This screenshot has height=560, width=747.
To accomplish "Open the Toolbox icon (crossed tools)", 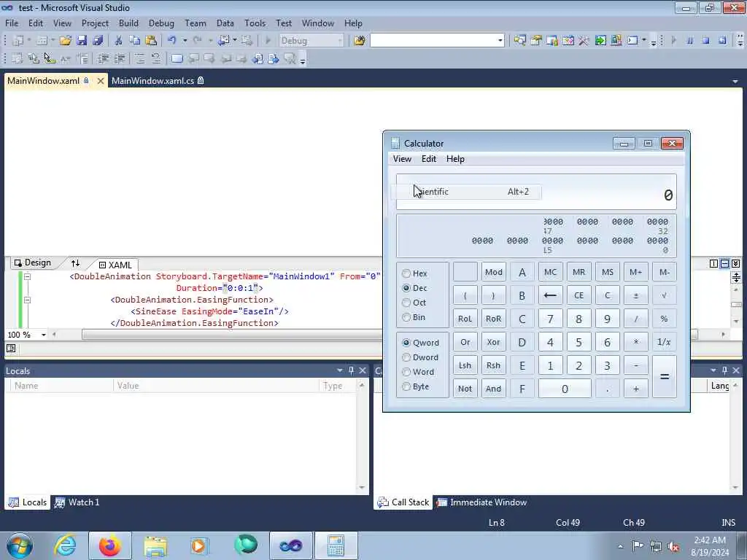I will pyautogui.click(x=584, y=41).
